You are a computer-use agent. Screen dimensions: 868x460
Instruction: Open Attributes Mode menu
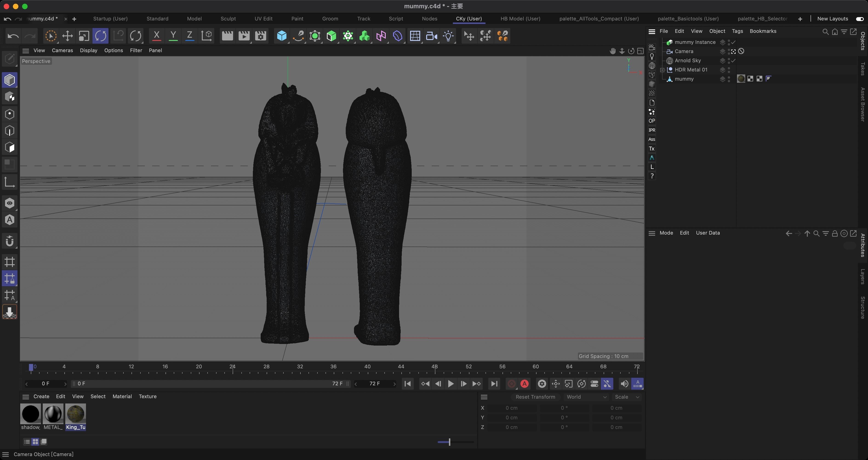[666, 233]
